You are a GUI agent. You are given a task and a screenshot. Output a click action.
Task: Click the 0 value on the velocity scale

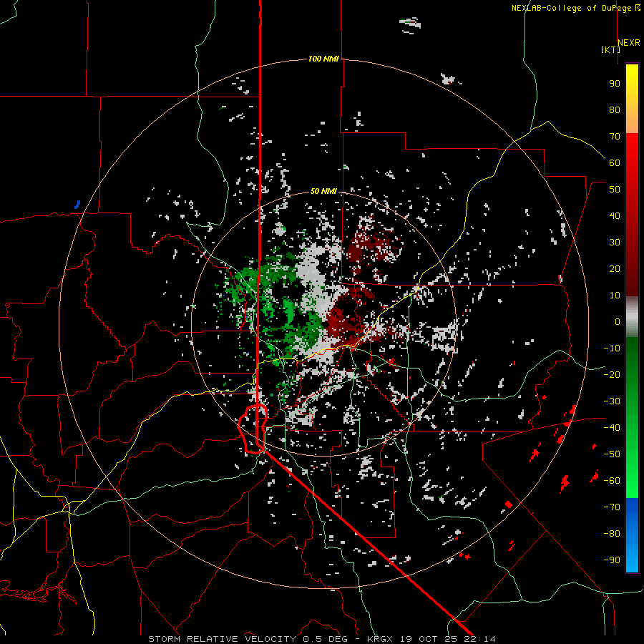618,321
